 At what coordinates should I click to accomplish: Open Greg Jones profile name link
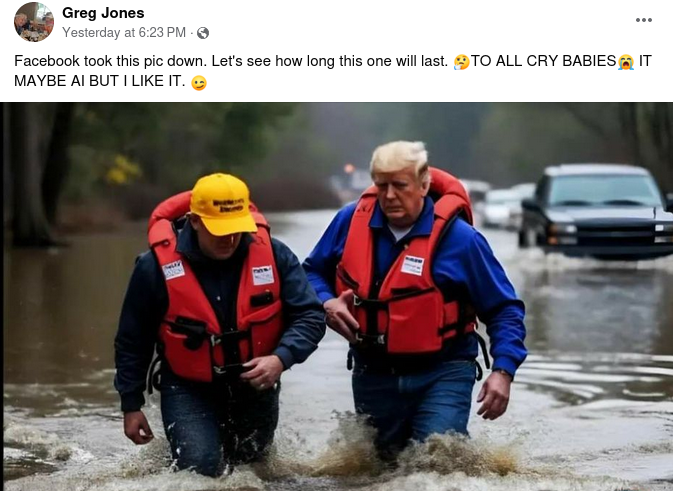coord(103,13)
